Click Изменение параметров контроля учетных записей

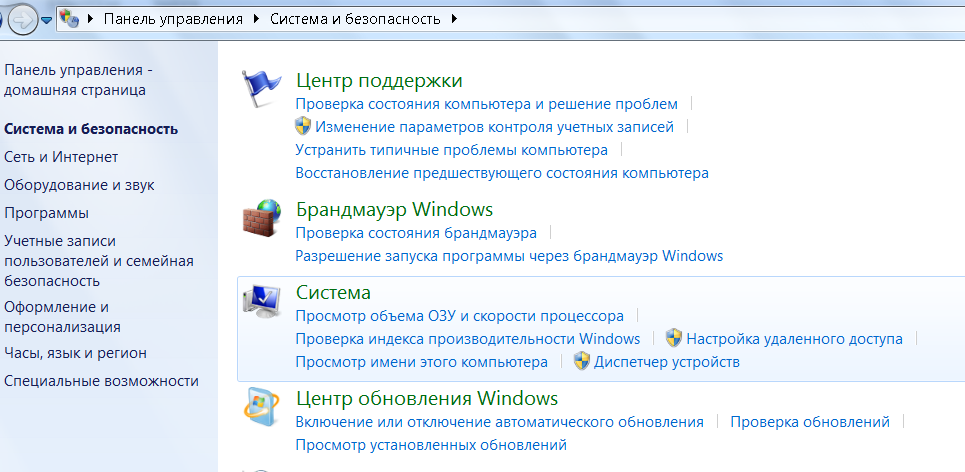pos(495,127)
